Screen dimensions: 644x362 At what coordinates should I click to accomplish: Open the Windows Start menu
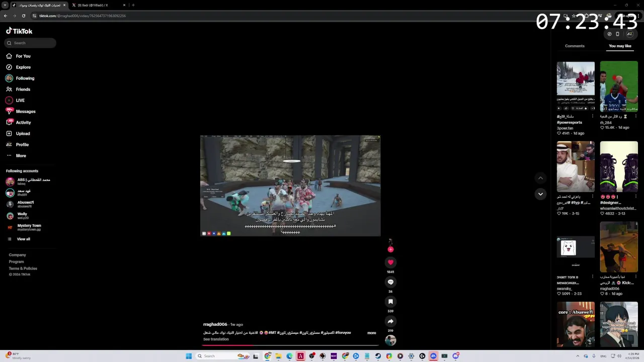(x=189, y=356)
